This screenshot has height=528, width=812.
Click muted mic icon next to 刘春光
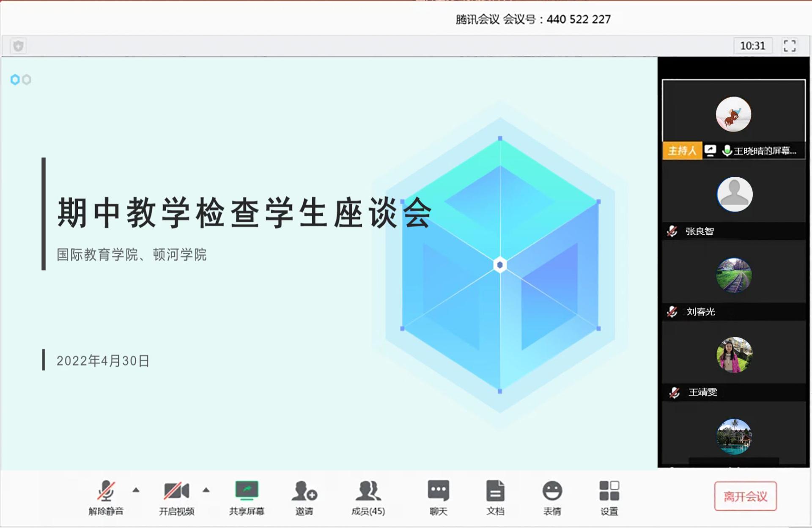pos(672,312)
